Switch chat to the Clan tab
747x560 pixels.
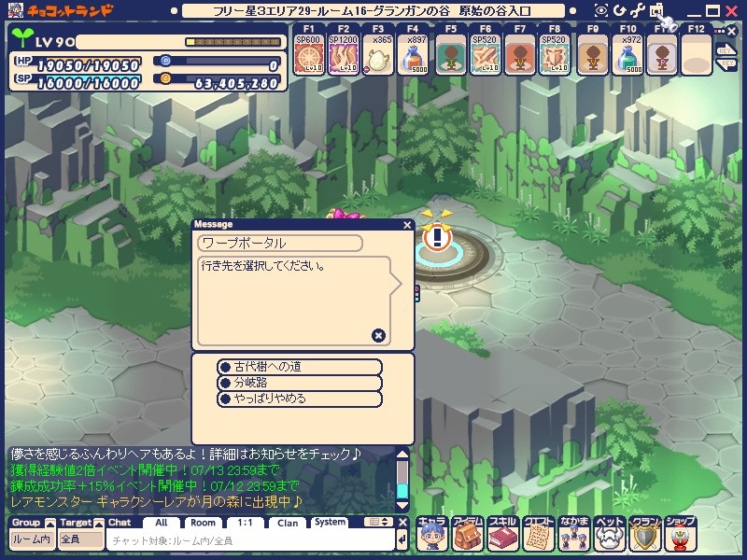288,523
